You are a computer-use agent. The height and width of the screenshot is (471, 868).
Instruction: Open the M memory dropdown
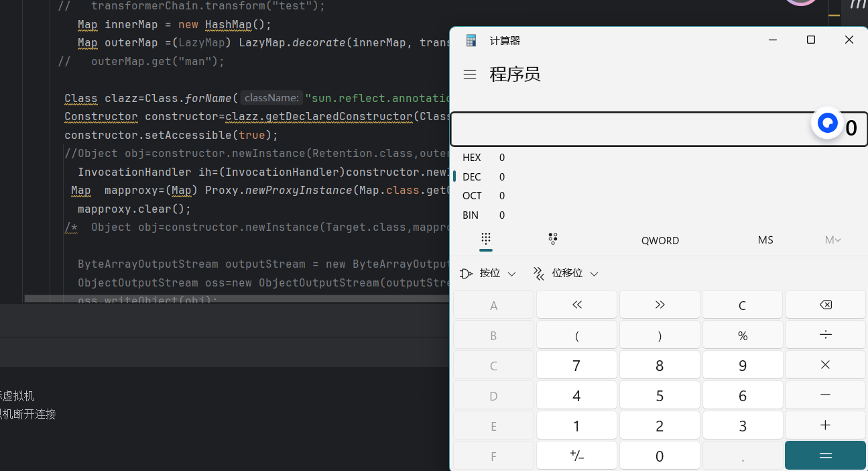click(832, 240)
